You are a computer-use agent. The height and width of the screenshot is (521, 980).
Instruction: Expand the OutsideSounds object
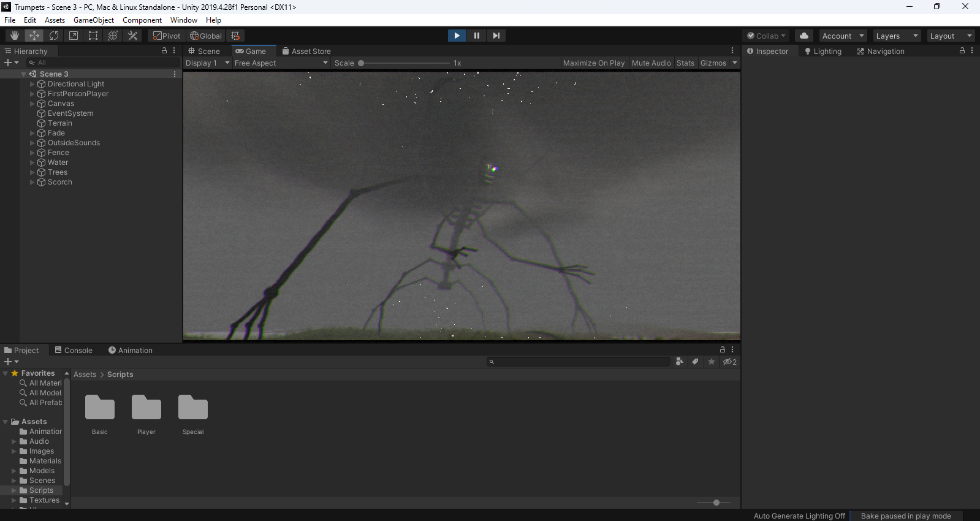(32, 143)
